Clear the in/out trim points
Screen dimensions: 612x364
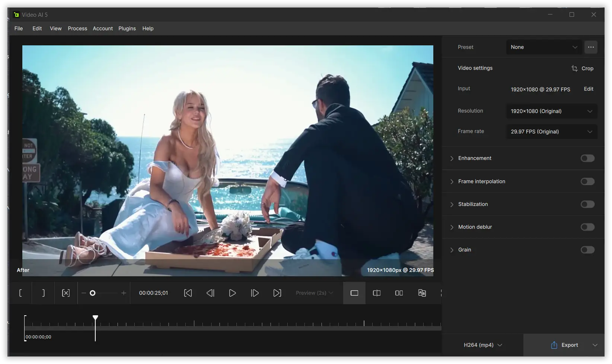(66, 293)
